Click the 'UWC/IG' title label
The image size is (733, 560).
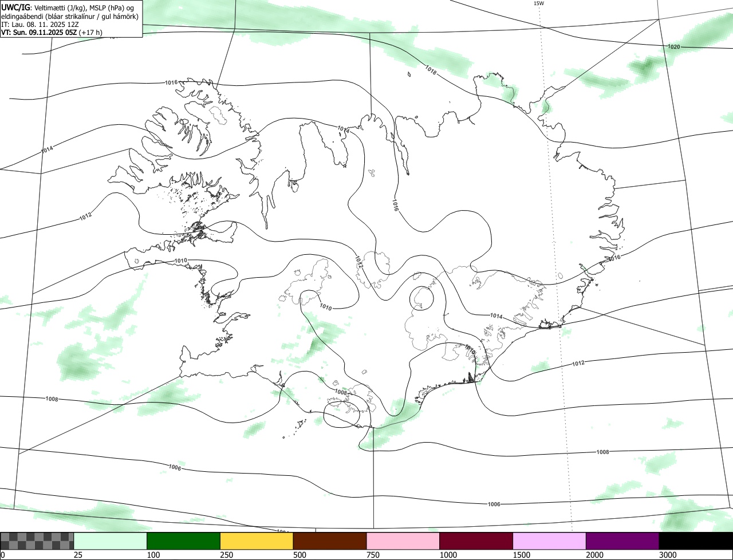tap(15, 7)
